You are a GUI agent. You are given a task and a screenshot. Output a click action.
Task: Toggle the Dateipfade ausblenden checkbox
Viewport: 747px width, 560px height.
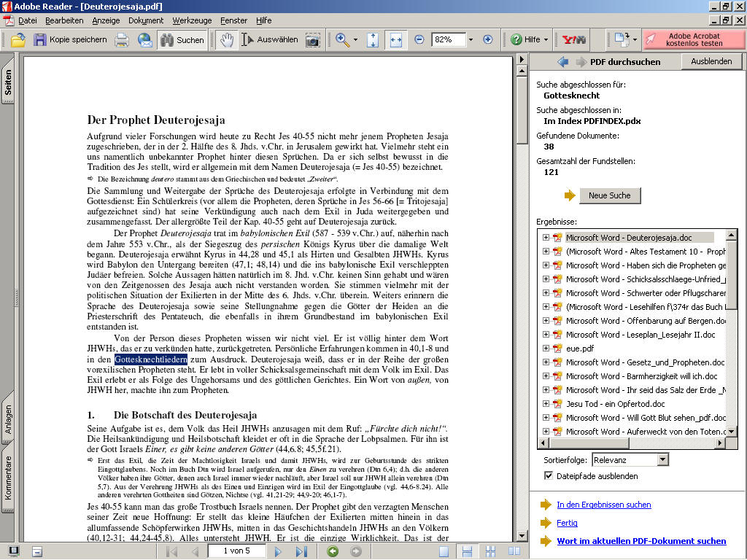coord(549,476)
